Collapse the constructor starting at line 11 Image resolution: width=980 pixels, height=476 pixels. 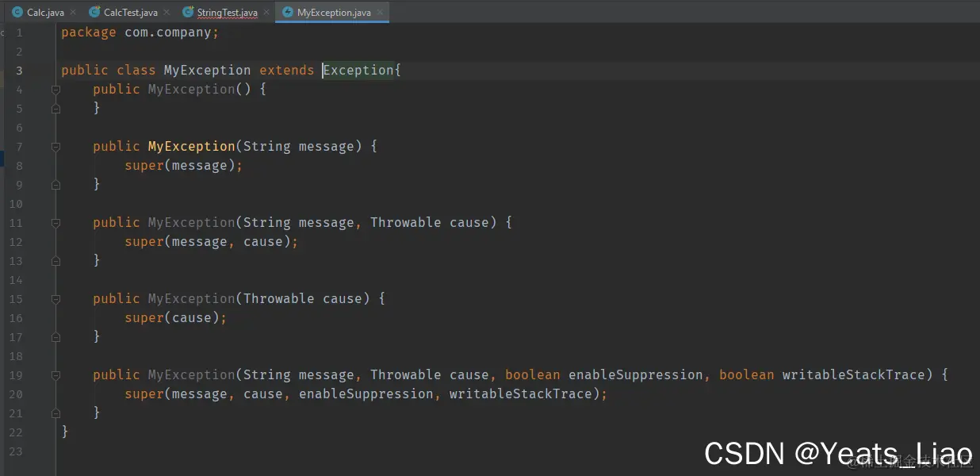tap(56, 223)
